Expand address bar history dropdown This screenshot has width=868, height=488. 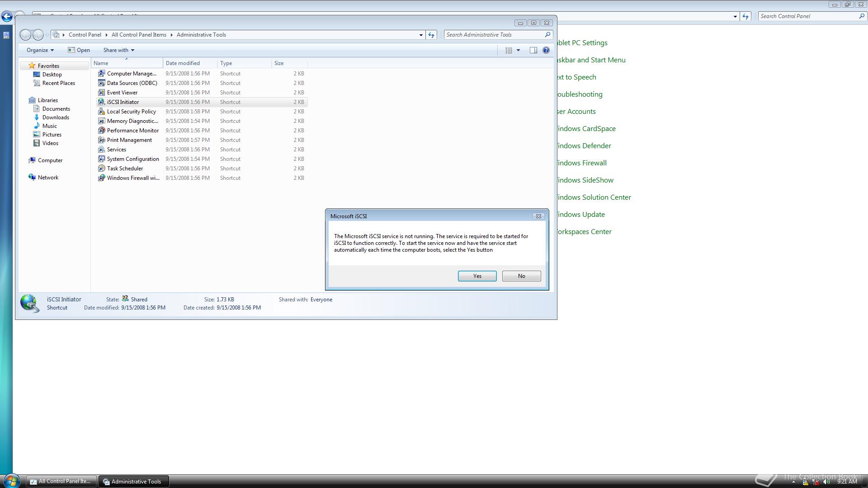coord(421,35)
